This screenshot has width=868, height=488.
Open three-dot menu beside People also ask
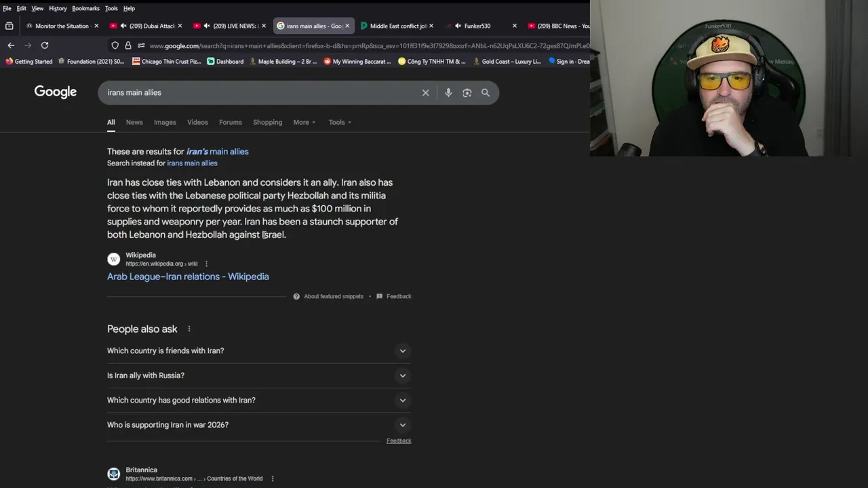click(189, 329)
